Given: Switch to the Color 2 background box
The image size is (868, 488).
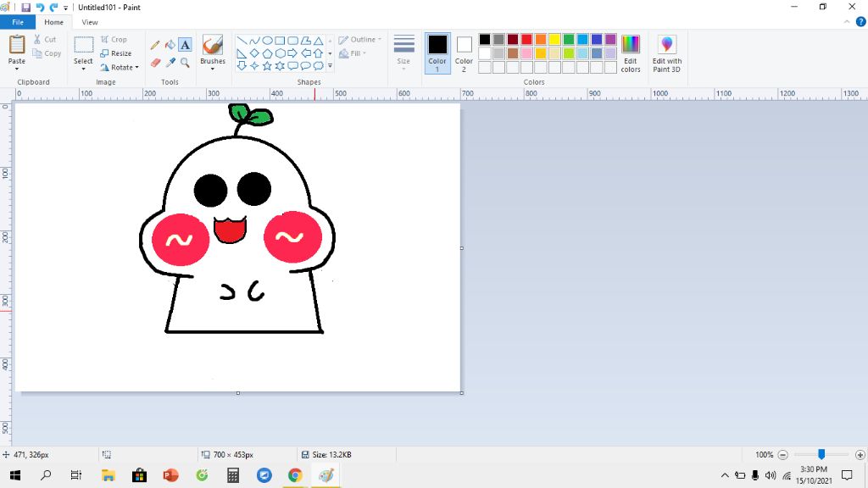Looking at the screenshot, I should [464, 53].
